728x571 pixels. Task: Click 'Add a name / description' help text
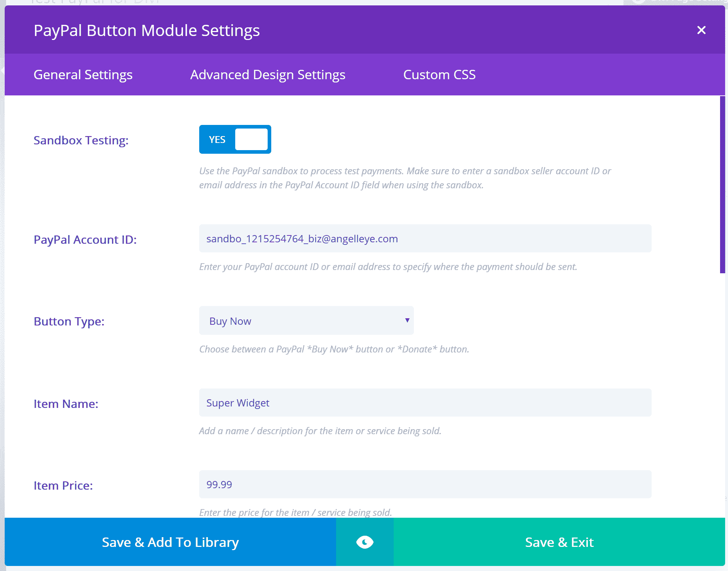(320, 431)
